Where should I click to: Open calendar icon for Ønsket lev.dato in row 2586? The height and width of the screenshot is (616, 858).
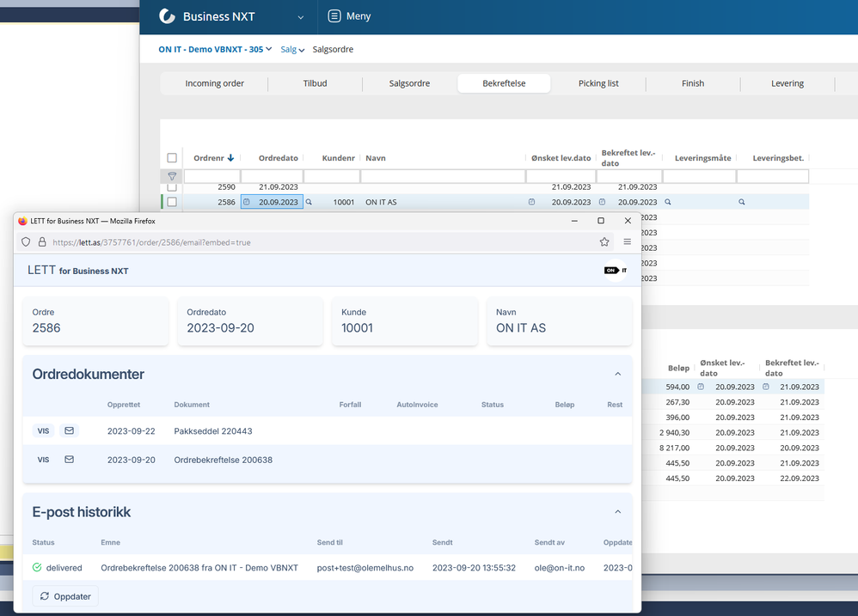coord(531,202)
